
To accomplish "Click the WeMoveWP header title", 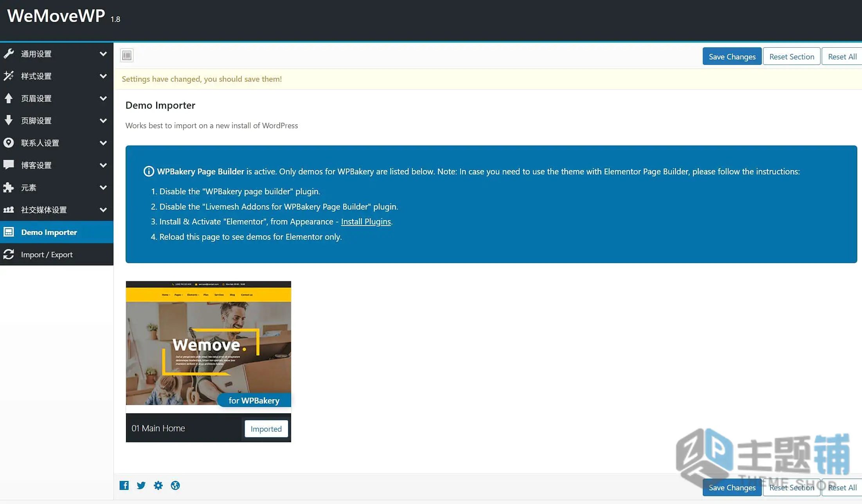I will pyautogui.click(x=56, y=16).
